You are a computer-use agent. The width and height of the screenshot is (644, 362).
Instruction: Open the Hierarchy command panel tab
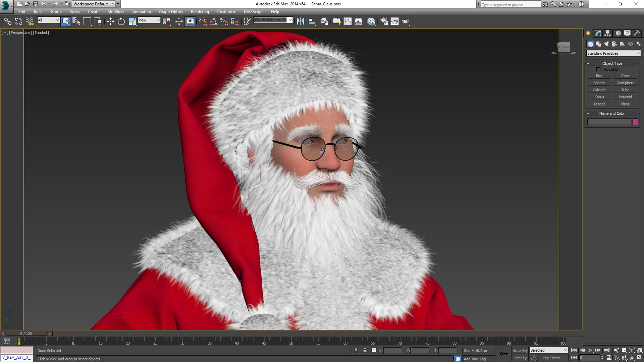coord(607,33)
